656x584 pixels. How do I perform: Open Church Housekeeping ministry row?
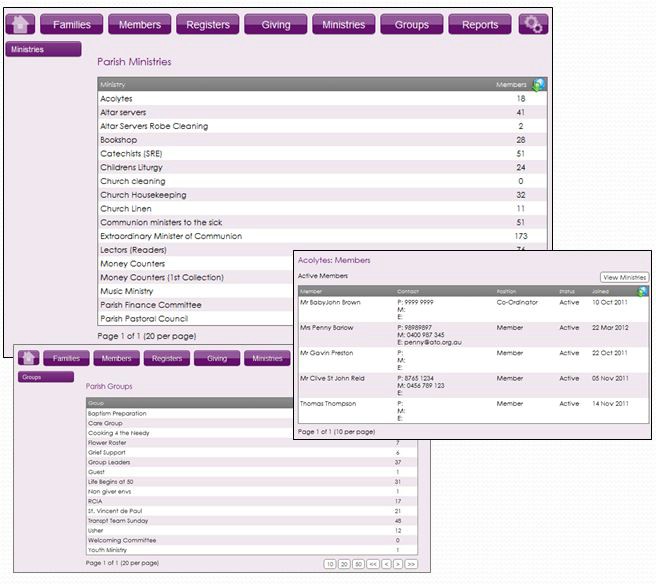click(322, 195)
